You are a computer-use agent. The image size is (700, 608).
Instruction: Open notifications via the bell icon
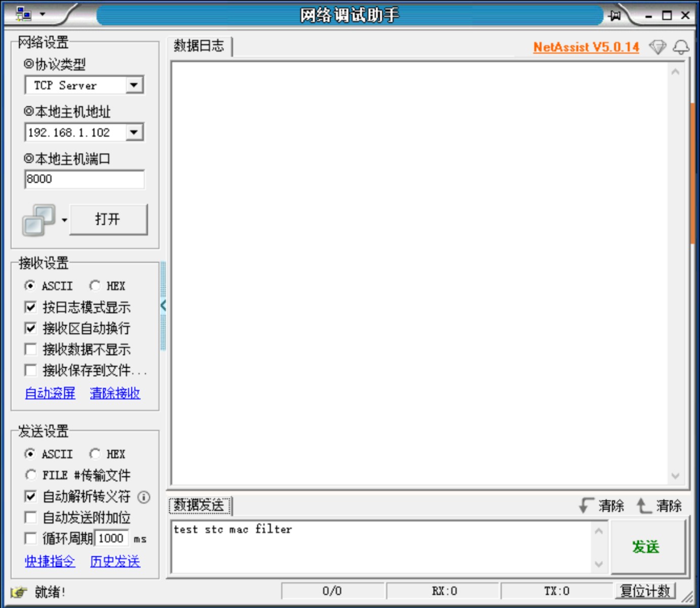681,47
